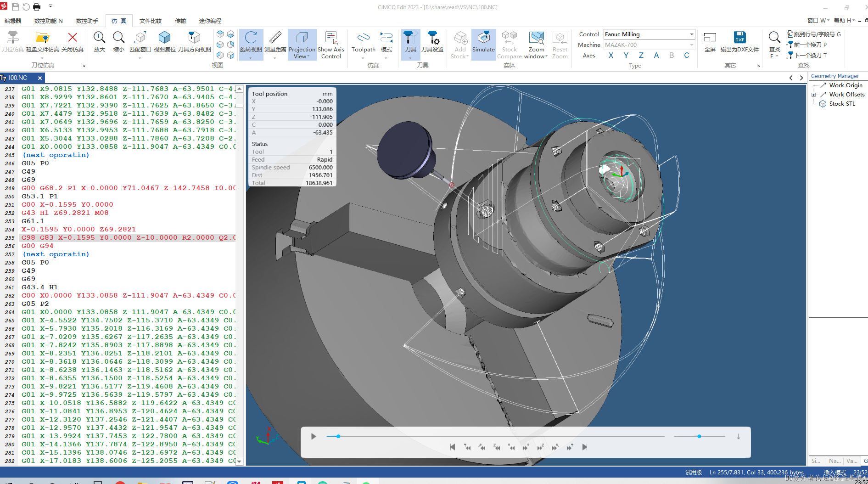Open the 数控助手 ribbon tab
868x484 pixels.
coord(87,21)
